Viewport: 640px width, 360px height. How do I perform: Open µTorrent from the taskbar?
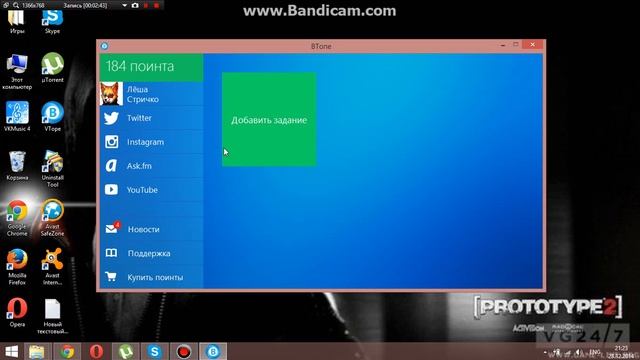point(126,351)
